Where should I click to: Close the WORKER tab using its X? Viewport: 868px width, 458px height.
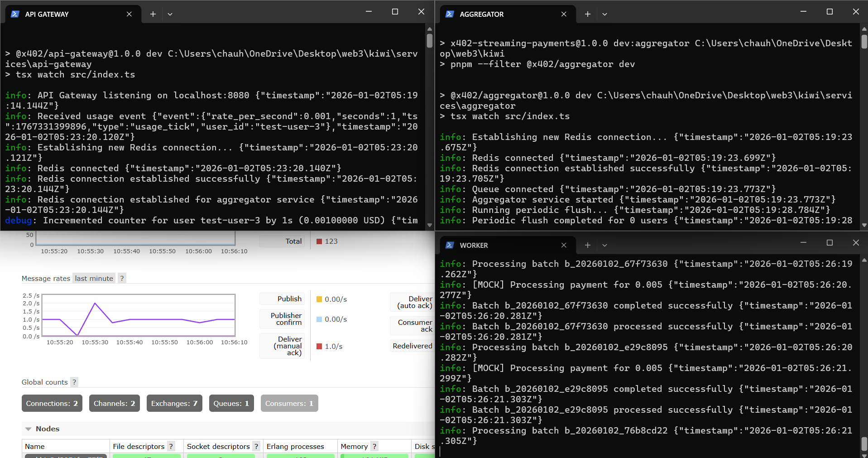[x=564, y=245]
